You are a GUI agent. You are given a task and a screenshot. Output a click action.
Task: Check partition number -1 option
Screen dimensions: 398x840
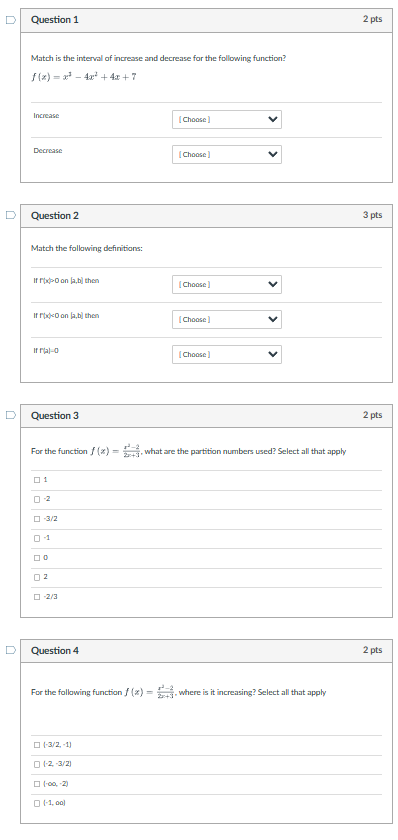click(x=37, y=538)
